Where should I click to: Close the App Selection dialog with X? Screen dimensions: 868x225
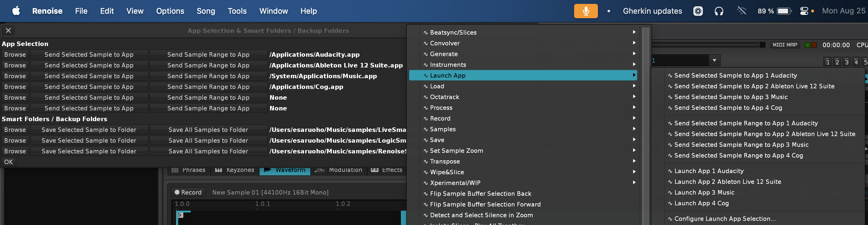pyautogui.click(x=8, y=31)
